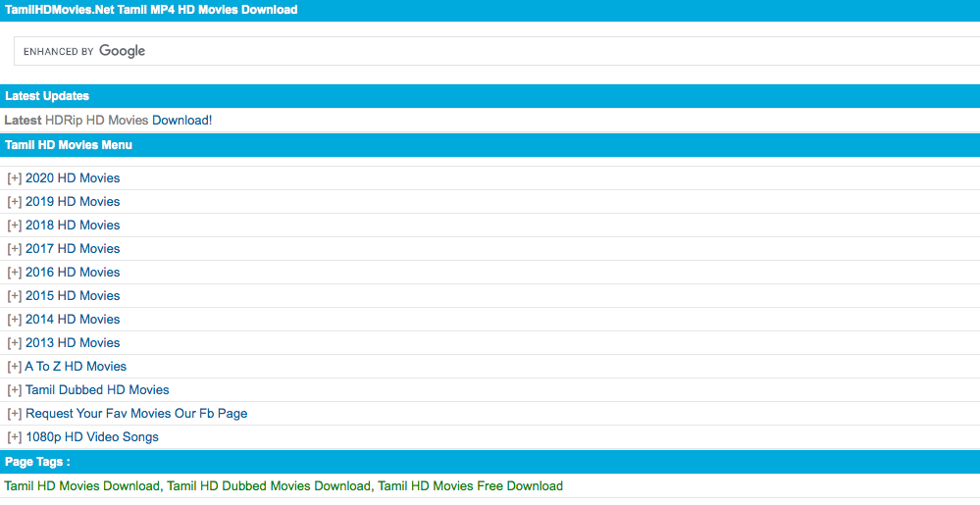The height and width of the screenshot is (505, 980).
Task: Open the A To Z HD Movies link
Action: tap(76, 367)
